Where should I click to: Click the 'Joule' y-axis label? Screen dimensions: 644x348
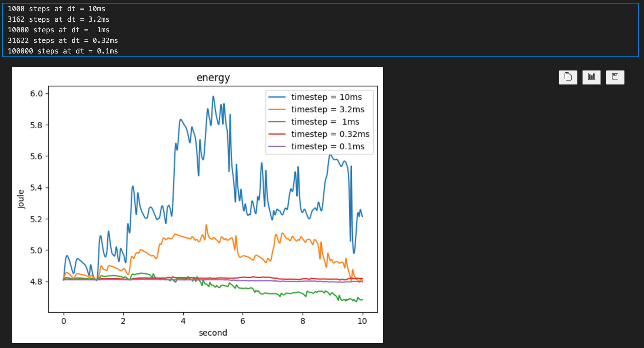click(21, 199)
